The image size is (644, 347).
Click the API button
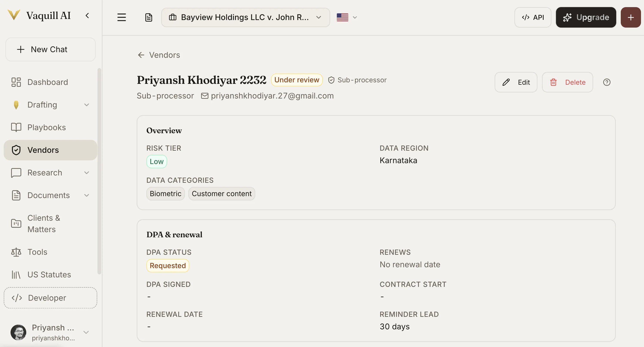pyautogui.click(x=533, y=17)
